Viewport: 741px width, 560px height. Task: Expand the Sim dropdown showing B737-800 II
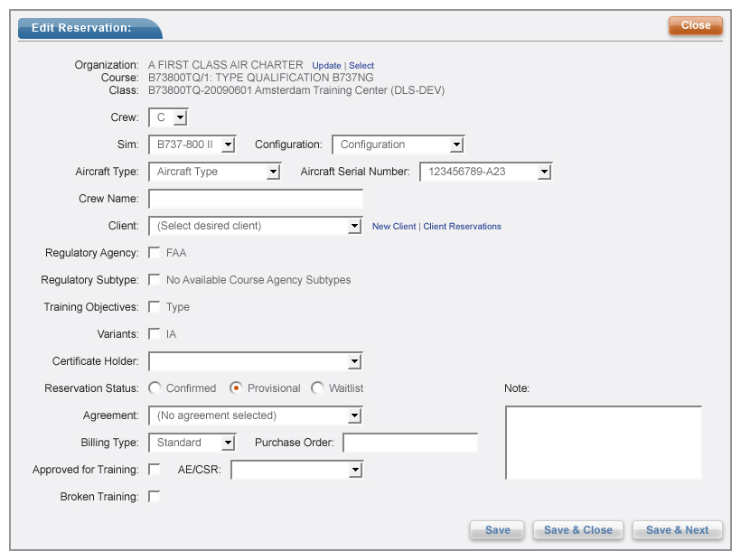point(192,145)
